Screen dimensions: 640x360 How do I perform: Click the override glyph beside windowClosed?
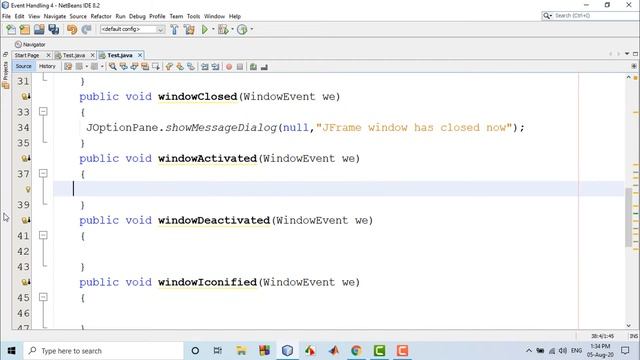(25, 97)
